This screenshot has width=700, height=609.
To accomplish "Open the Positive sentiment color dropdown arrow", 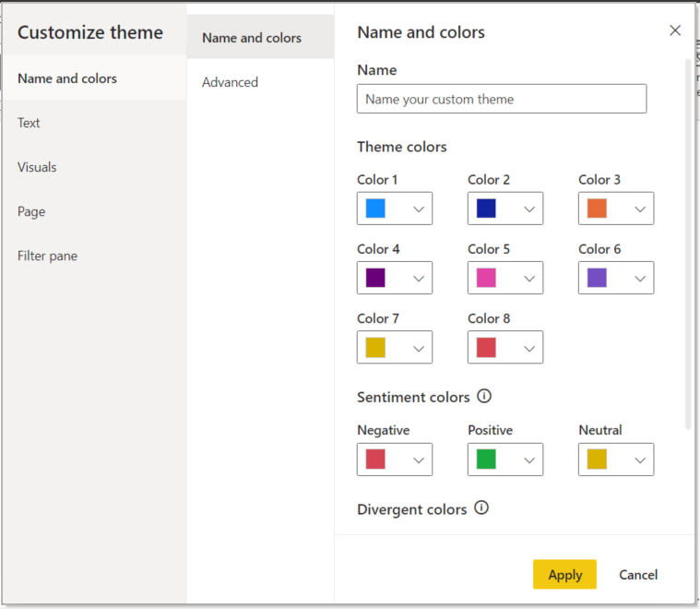I will coord(529,460).
